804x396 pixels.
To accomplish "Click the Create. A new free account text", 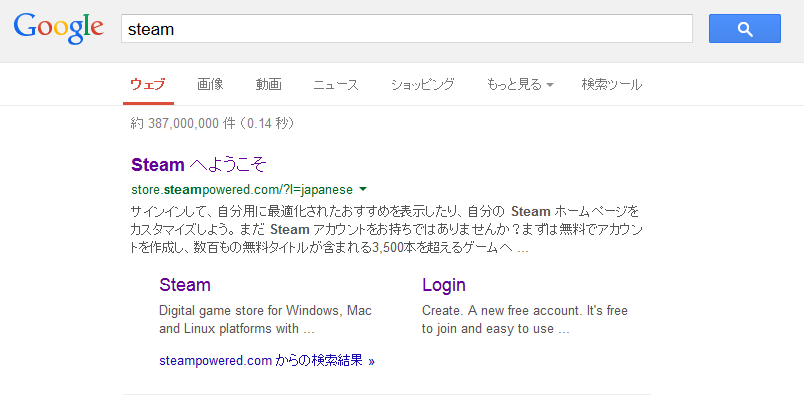I will click(x=525, y=320).
